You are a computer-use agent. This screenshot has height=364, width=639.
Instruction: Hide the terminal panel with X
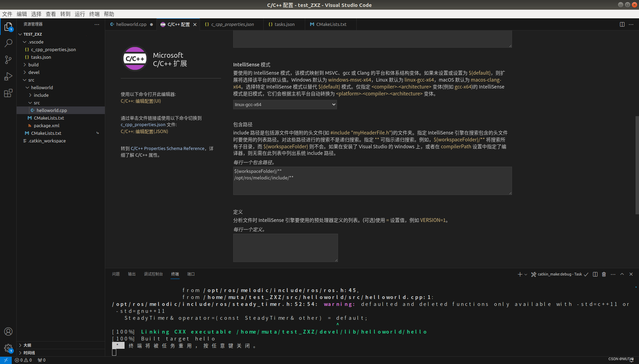pyautogui.click(x=631, y=274)
